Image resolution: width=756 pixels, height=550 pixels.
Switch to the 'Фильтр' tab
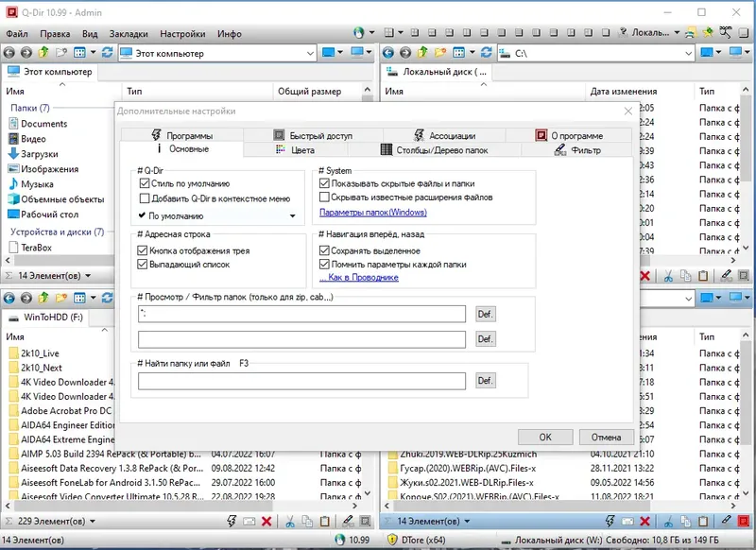577,150
